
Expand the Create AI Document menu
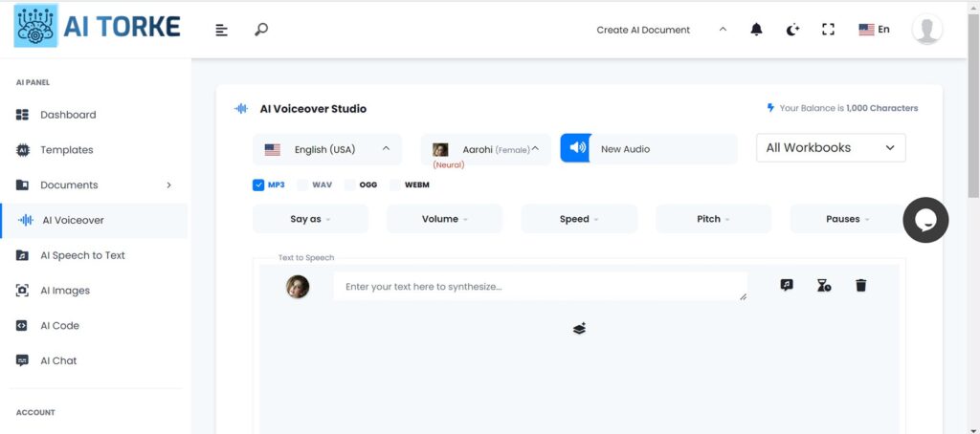point(661,30)
